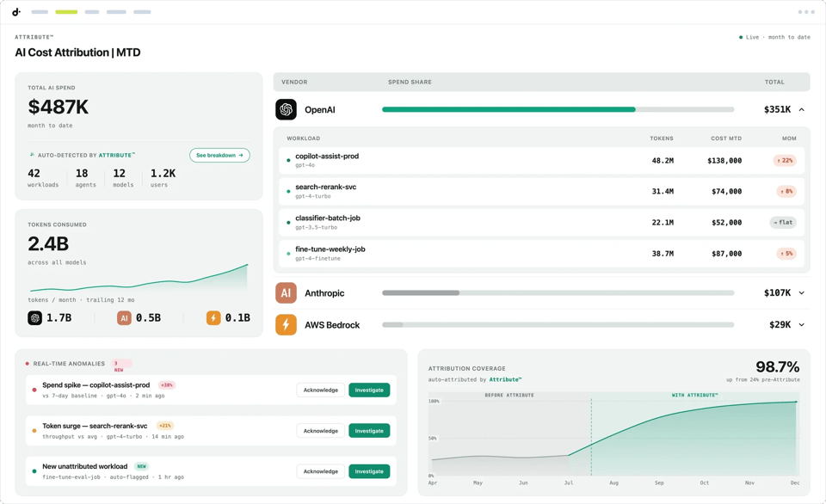Open the See breakdown link
The image size is (826, 504).
[x=219, y=156]
